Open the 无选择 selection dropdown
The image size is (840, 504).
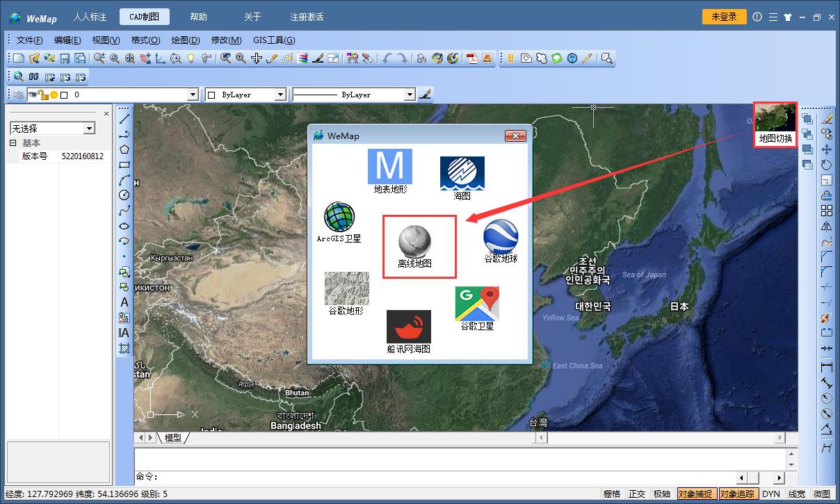click(x=89, y=129)
